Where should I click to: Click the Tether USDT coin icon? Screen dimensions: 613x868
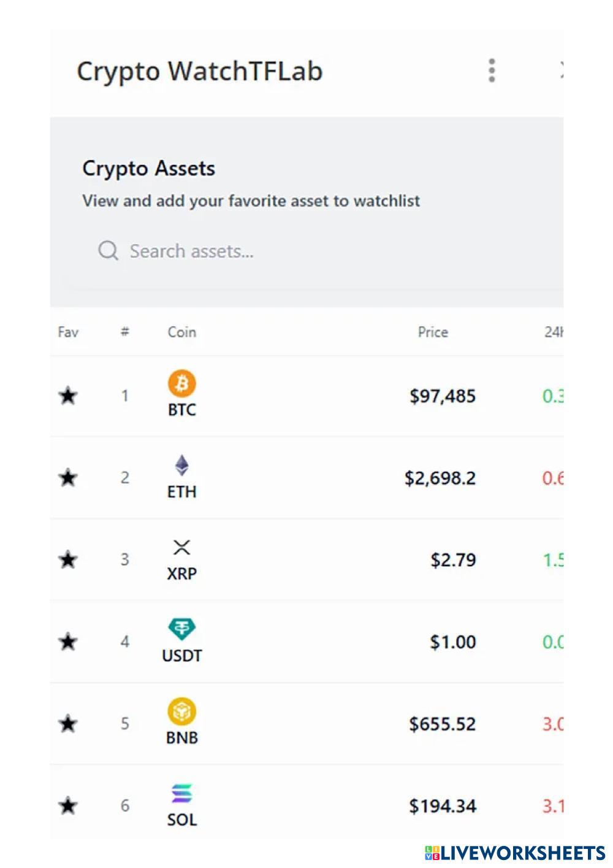pos(182,629)
